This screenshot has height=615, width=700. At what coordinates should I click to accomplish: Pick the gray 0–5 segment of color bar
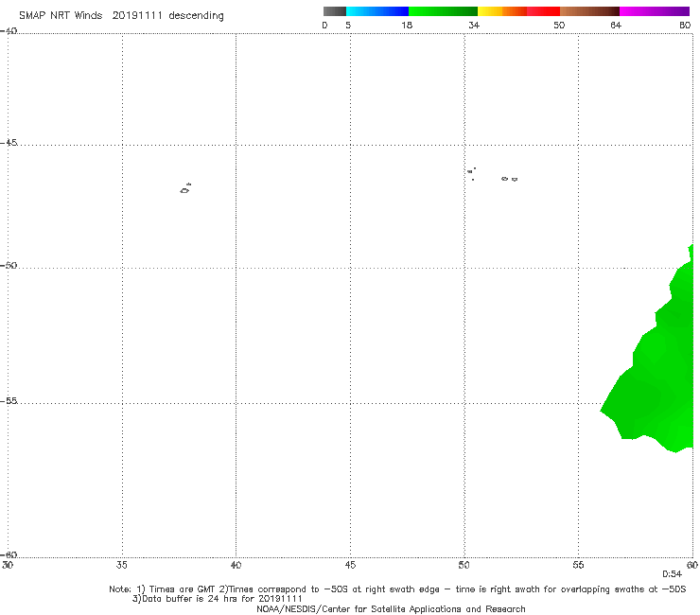click(335, 11)
